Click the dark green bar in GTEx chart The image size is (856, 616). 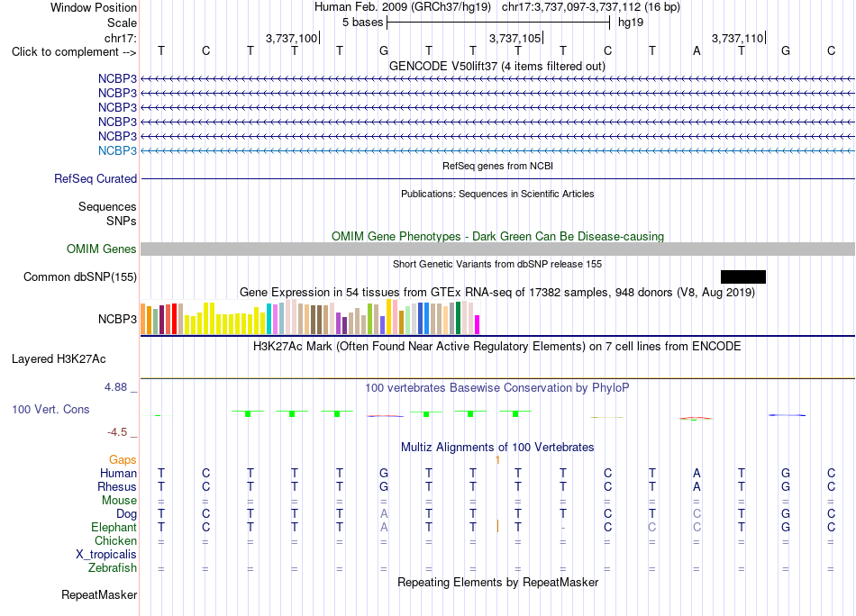458,318
